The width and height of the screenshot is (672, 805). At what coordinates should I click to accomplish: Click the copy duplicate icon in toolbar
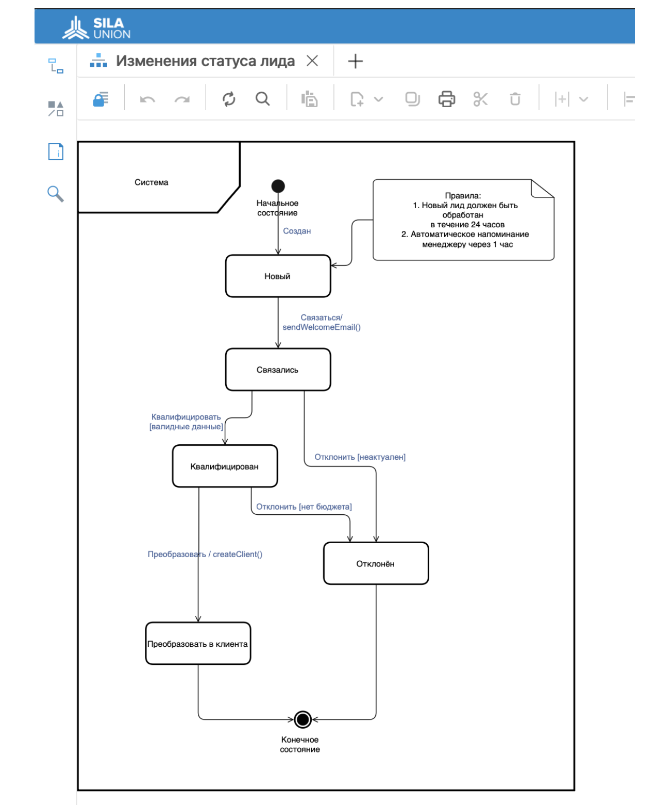[412, 99]
